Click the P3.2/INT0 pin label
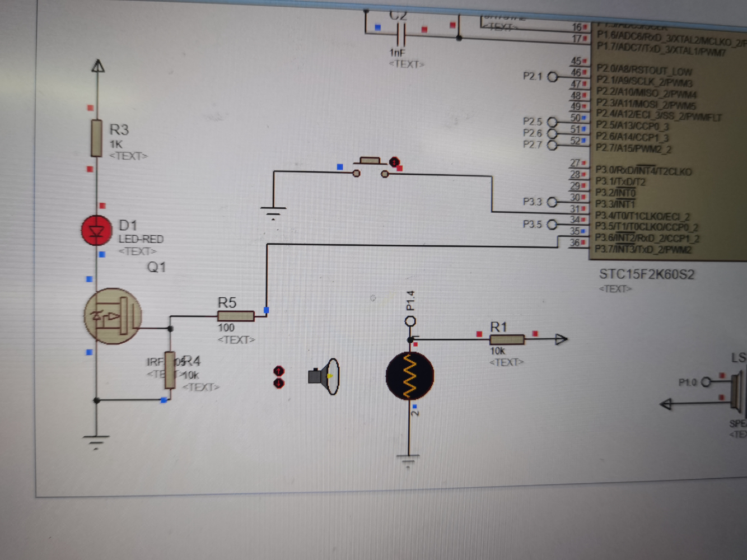 [x=615, y=193]
